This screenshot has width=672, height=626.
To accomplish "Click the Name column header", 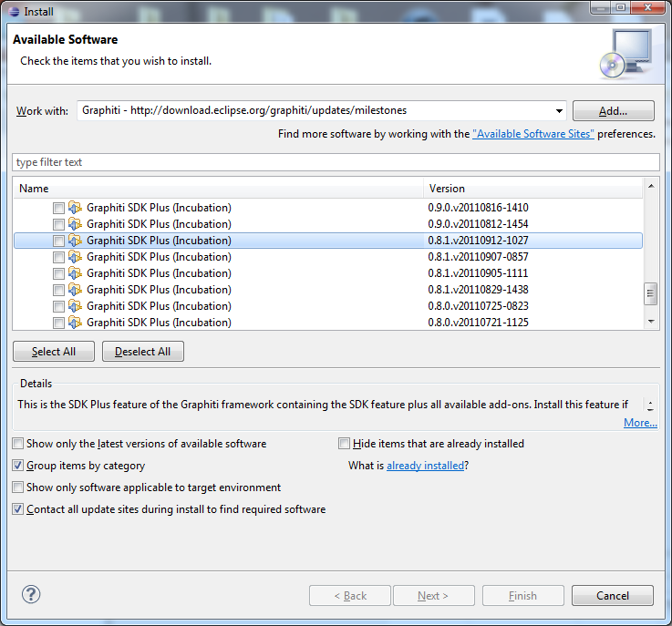I will 219,189.
